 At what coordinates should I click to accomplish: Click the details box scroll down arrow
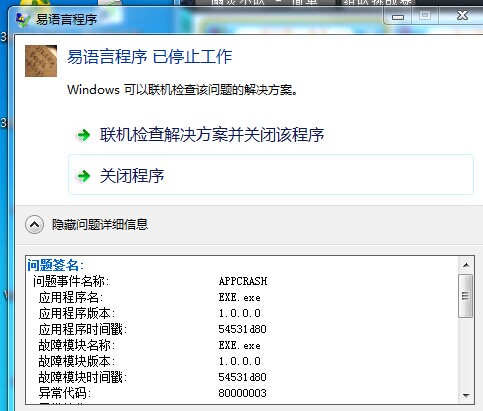point(466,396)
